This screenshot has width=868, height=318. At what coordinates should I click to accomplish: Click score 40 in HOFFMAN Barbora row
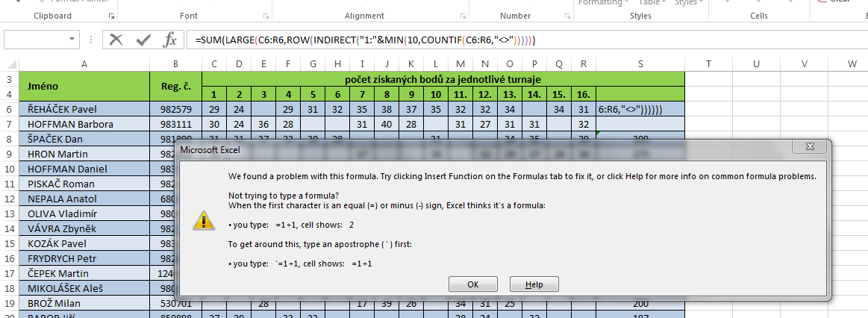click(387, 124)
